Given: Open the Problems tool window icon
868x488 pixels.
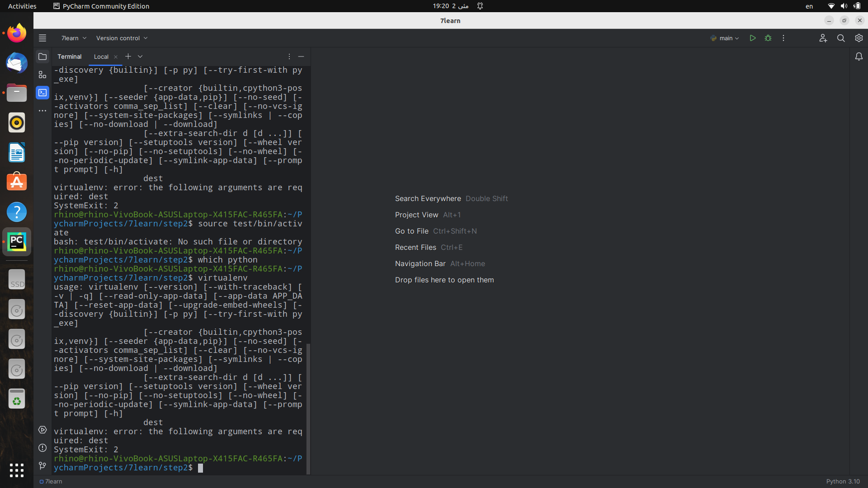Looking at the screenshot, I should coord(42,448).
